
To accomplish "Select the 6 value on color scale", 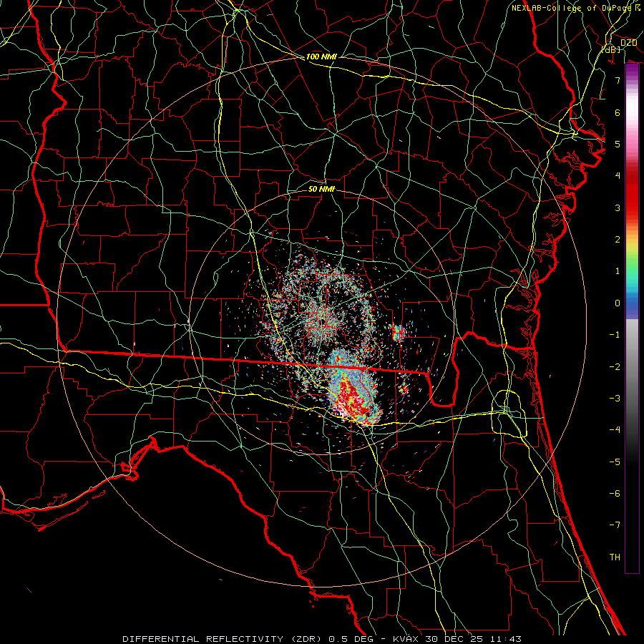I will click(618, 112).
